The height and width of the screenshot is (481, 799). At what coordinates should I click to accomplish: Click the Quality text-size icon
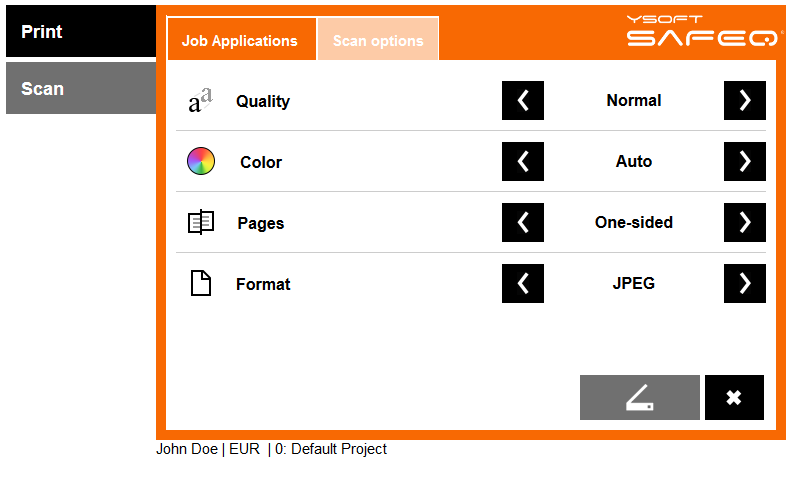[x=200, y=101]
